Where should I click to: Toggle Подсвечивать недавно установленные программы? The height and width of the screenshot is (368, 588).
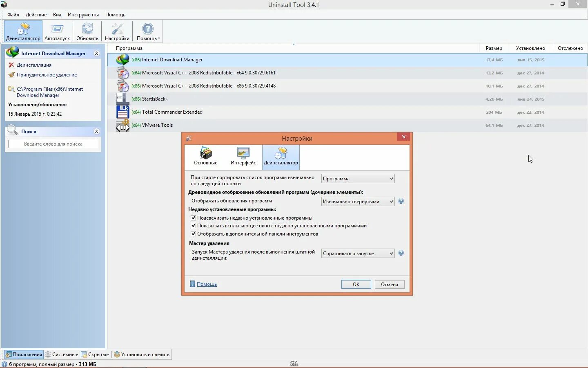[x=194, y=218]
